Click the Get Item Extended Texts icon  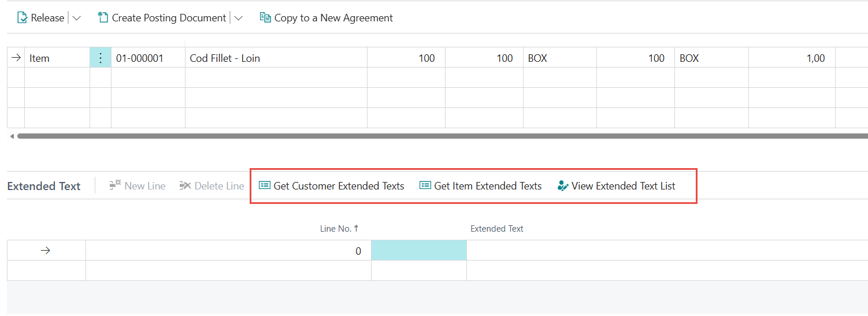pos(425,186)
